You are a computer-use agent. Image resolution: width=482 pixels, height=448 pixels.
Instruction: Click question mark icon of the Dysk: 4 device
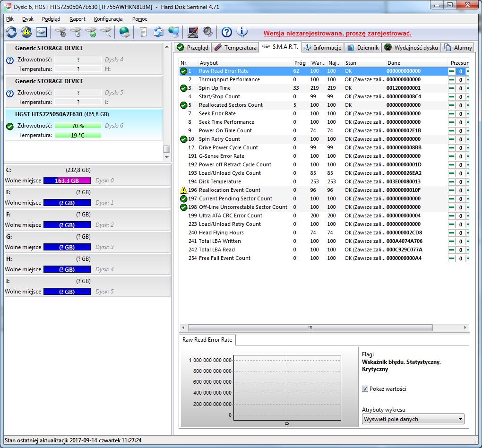pyautogui.click(x=10, y=60)
